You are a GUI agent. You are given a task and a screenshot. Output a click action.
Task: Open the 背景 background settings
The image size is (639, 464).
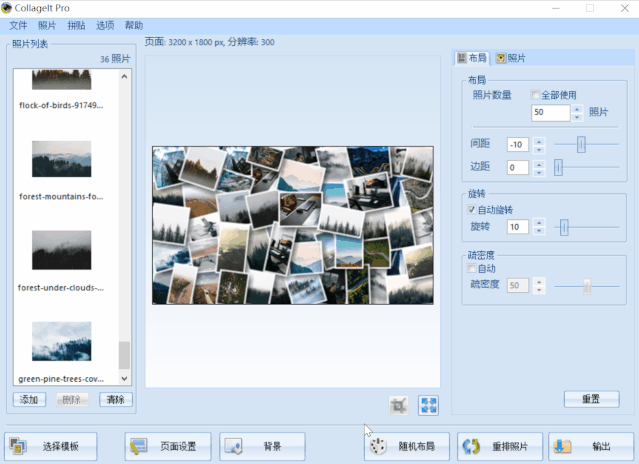point(262,446)
